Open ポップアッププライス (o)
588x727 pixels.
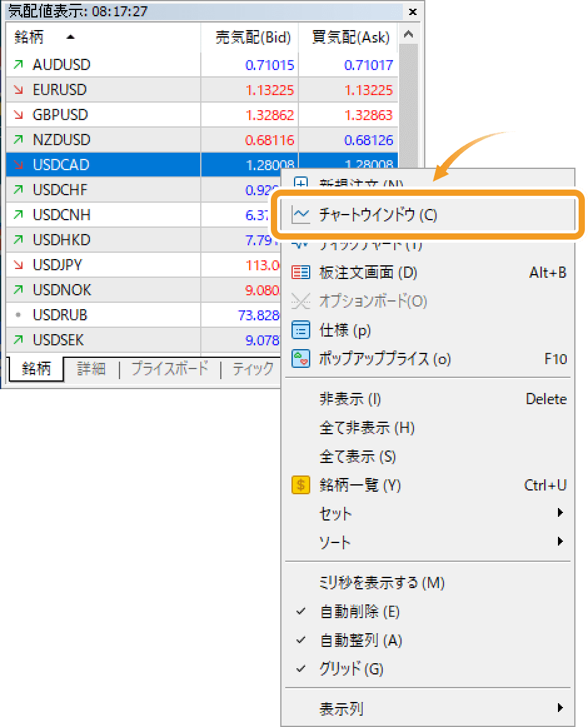pos(427,359)
